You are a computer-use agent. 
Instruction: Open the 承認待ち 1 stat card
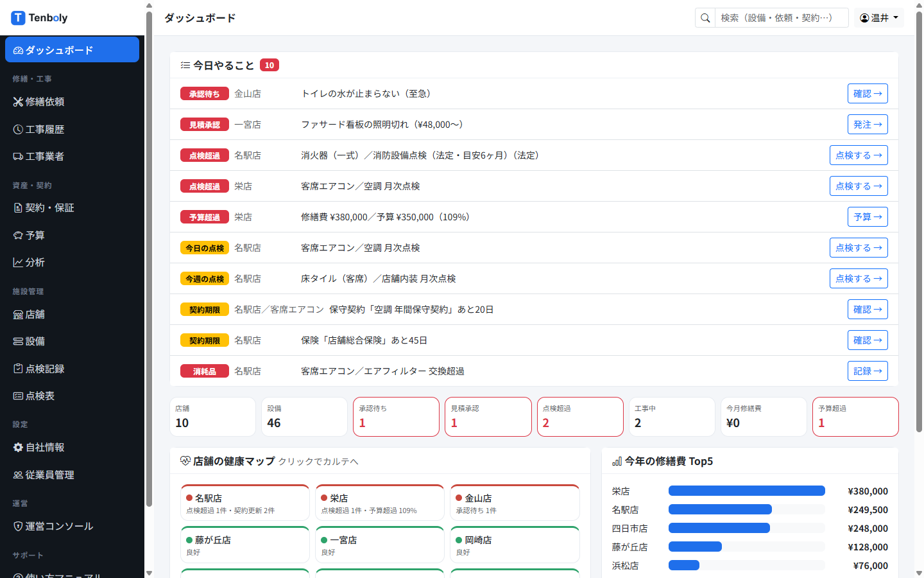[x=396, y=417]
